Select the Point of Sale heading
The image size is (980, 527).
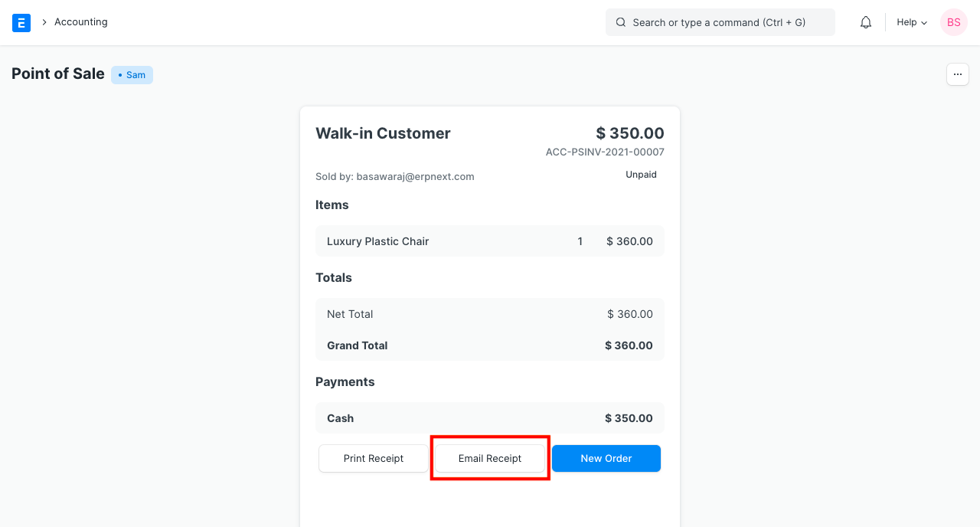[57, 74]
